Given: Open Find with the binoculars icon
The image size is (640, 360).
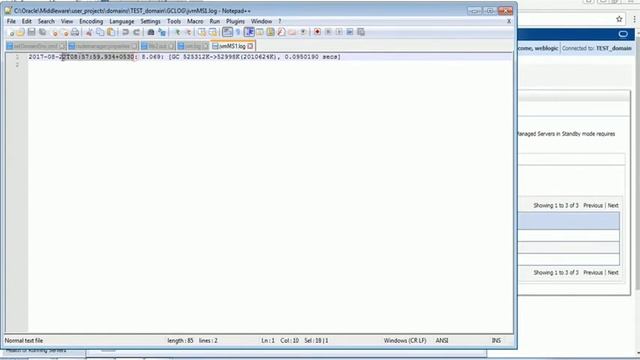Looking at the screenshot, I should (151, 32).
